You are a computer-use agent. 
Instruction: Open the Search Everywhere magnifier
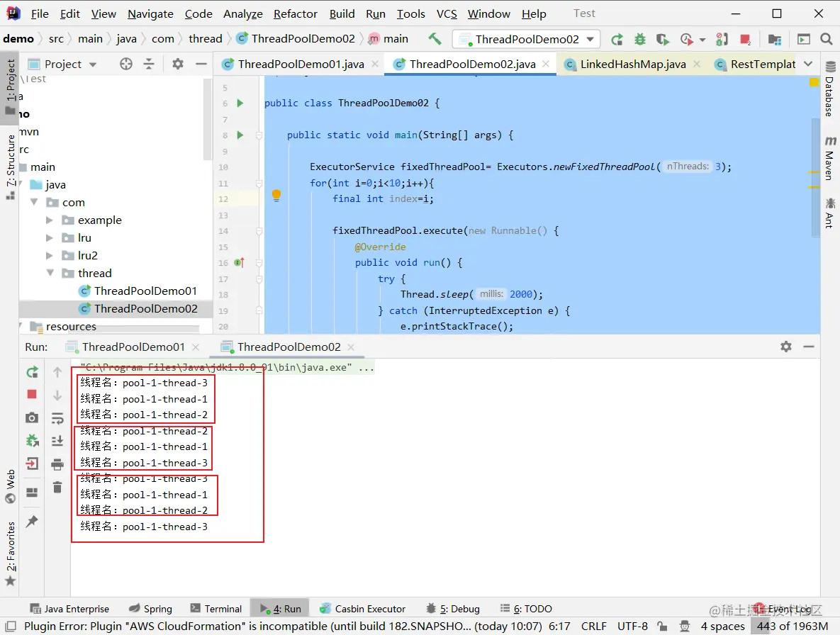pyautogui.click(x=826, y=39)
